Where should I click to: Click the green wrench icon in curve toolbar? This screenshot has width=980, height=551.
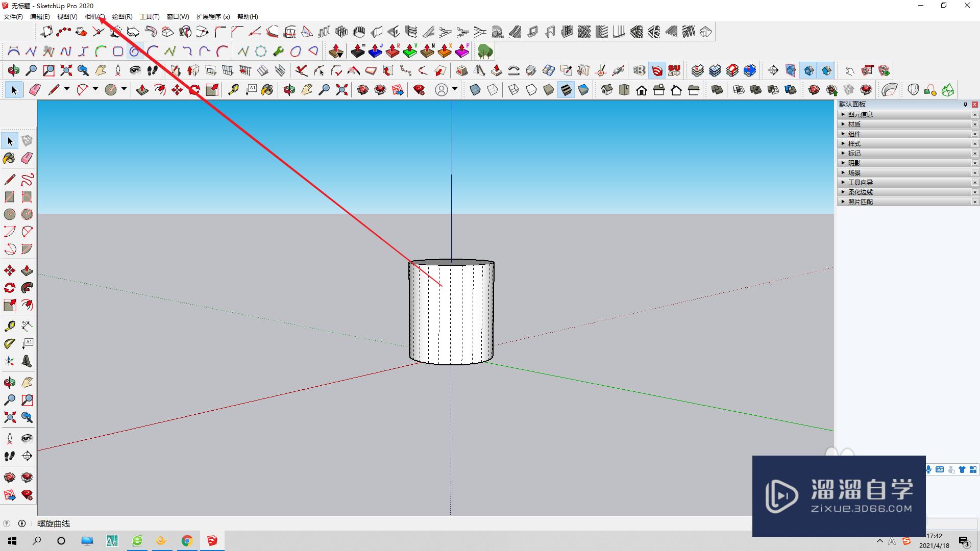pos(278,51)
